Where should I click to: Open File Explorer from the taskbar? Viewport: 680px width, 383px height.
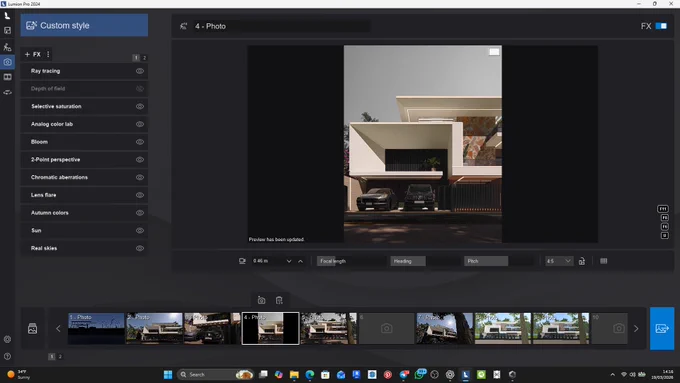tap(294, 375)
